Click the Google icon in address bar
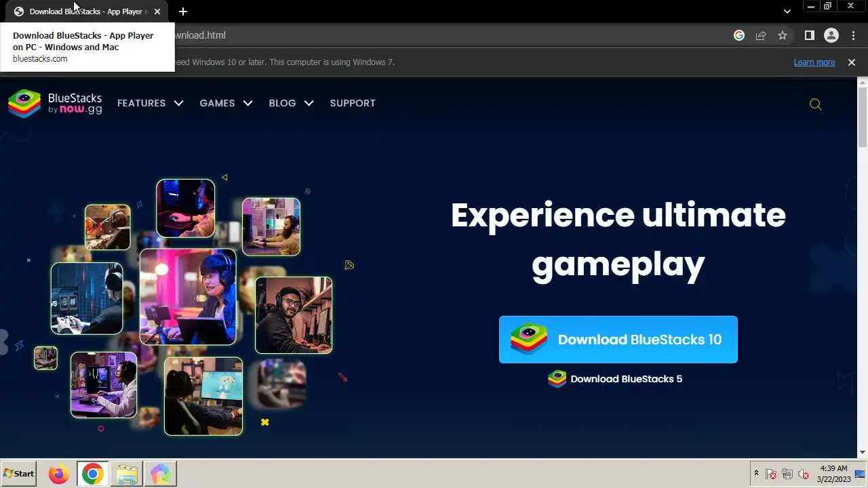This screenshot has width=868, height=488. pos(739,35)
